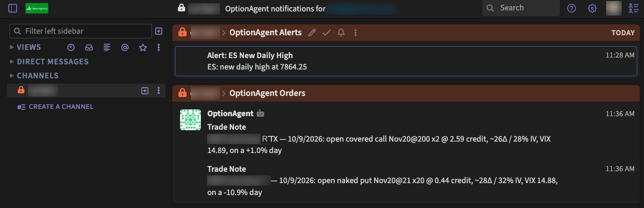Focus the Filter left sidebar field

[x=81, y=31]
